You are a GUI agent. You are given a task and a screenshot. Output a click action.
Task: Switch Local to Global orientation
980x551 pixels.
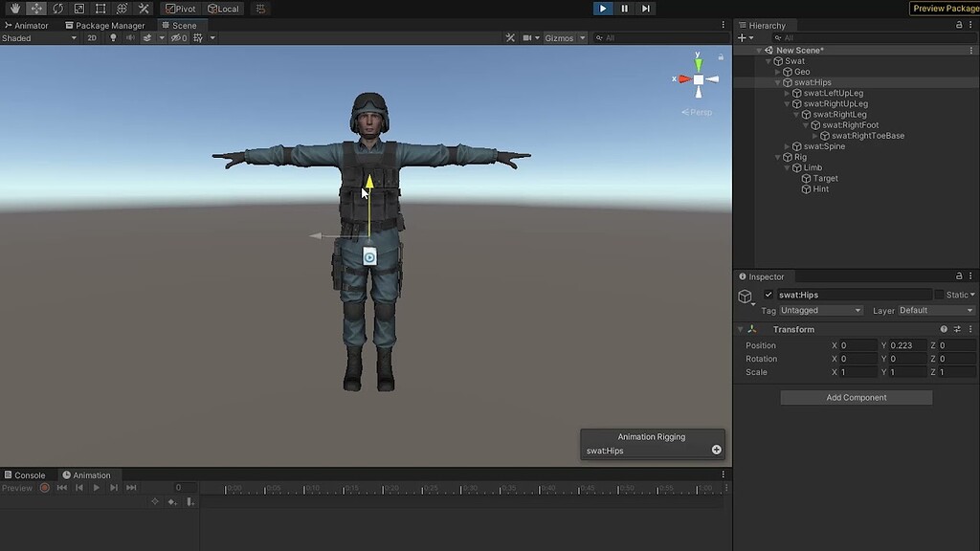[x=224, y=9]
